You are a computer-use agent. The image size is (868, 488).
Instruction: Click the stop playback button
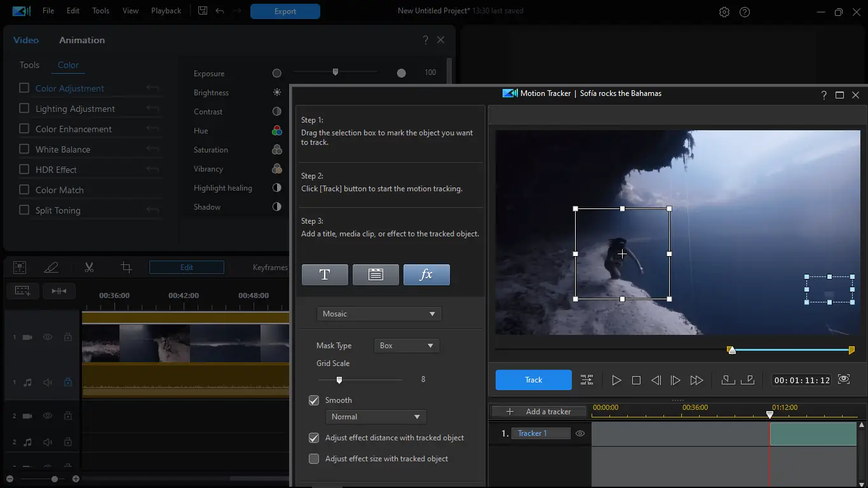coord(636,380)
